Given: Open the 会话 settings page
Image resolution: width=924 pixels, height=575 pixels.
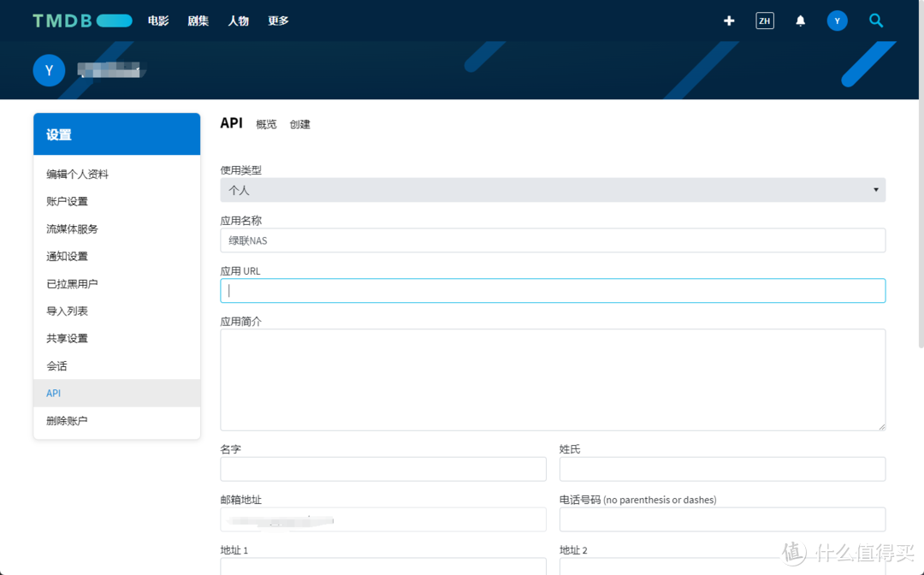Looking at the screenshot, I should click(56, 365).
